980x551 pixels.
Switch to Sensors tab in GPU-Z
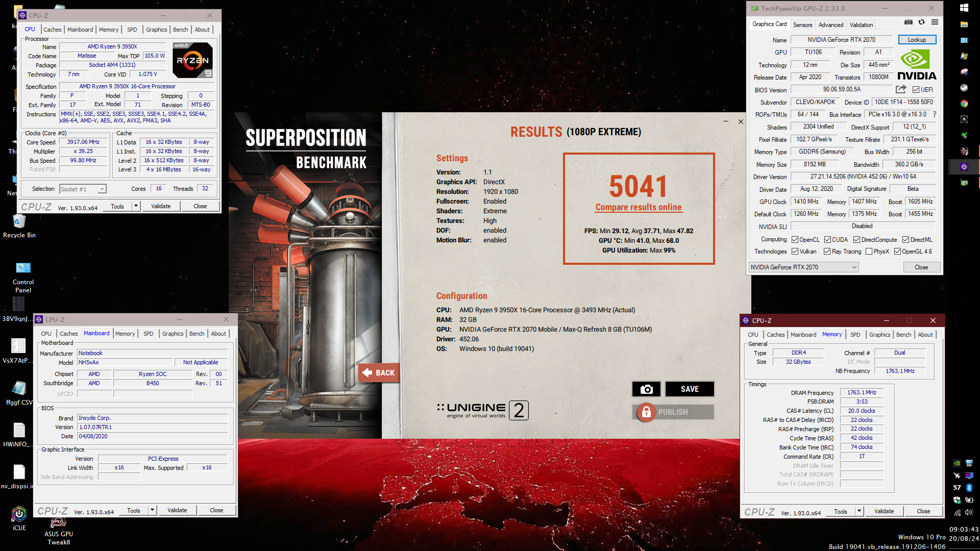click(802, 24)
